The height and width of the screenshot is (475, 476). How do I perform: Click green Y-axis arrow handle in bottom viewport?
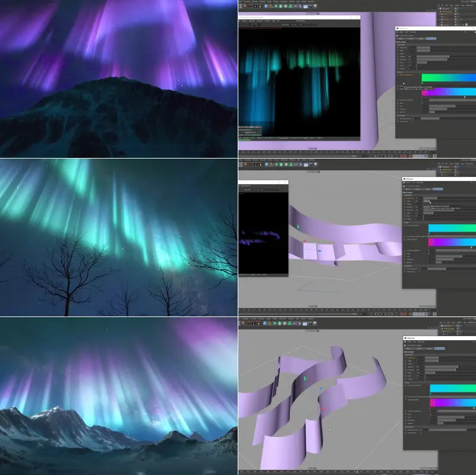[x=305, y=378]
